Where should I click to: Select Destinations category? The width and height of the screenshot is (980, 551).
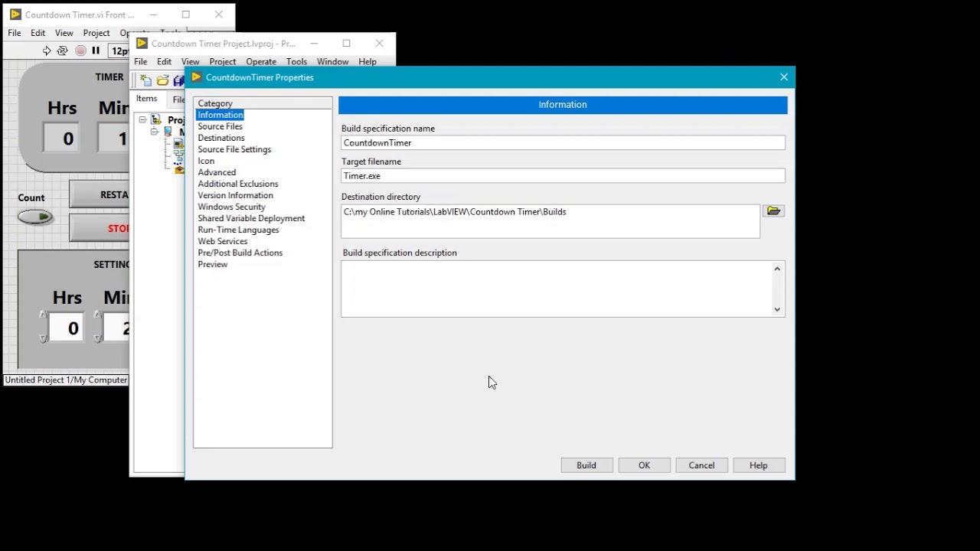tap(221, 138)
